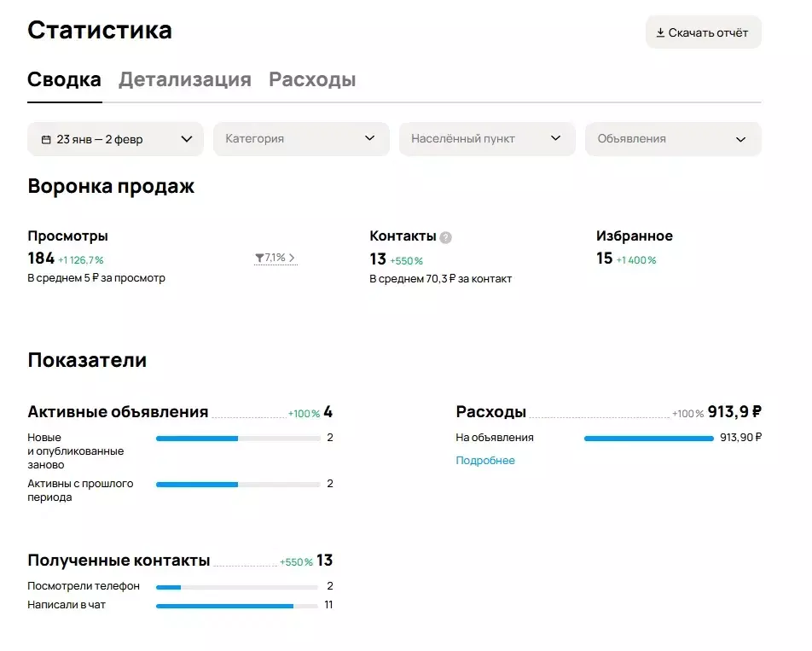This screenshot has height=651, width=812.
Task: Click the Просмотры count 184
Action: pos(41,259)
